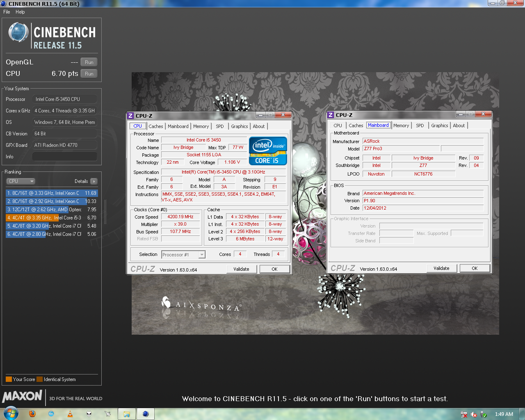Click the Intel Core i5 logo badge

point(268,151)
